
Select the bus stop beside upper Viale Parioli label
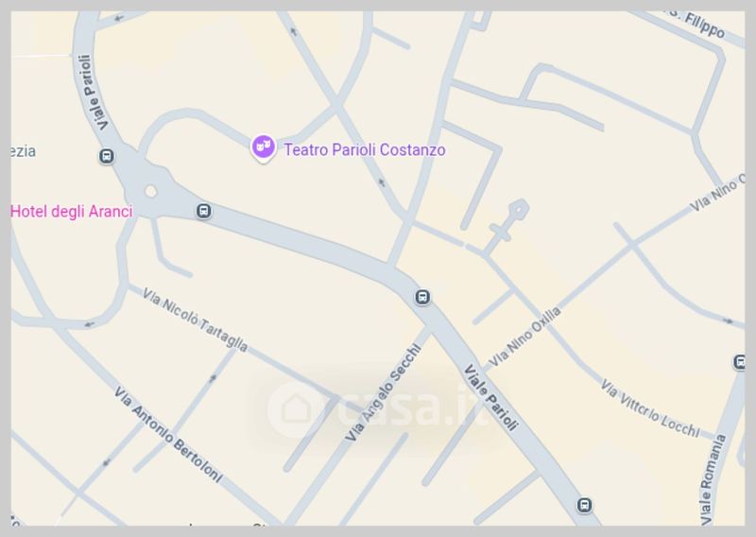(107, 156)
